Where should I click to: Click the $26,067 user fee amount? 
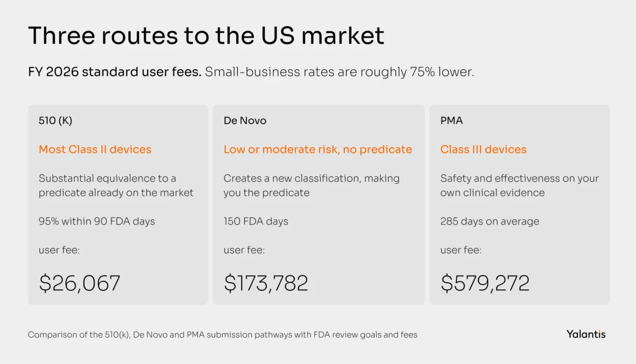[x=79, y=283]
